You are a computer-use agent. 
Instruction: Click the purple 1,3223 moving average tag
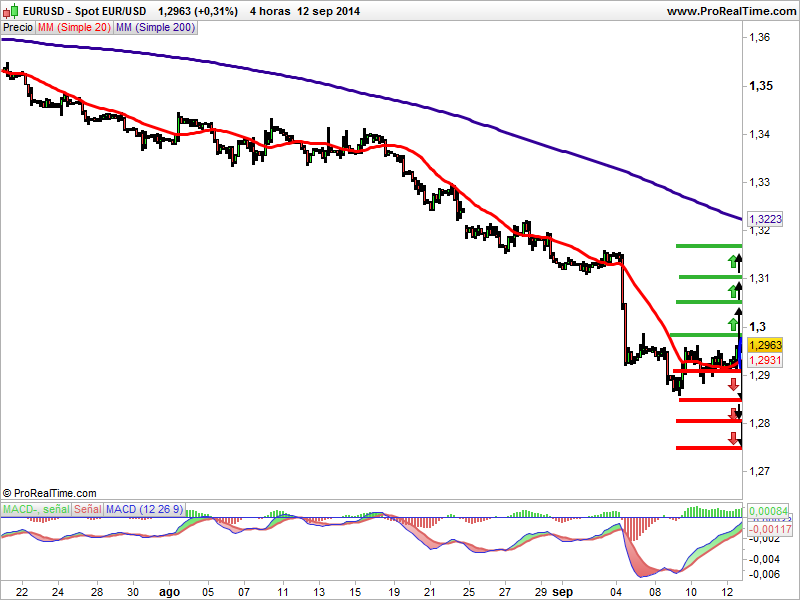coord(765,219)
